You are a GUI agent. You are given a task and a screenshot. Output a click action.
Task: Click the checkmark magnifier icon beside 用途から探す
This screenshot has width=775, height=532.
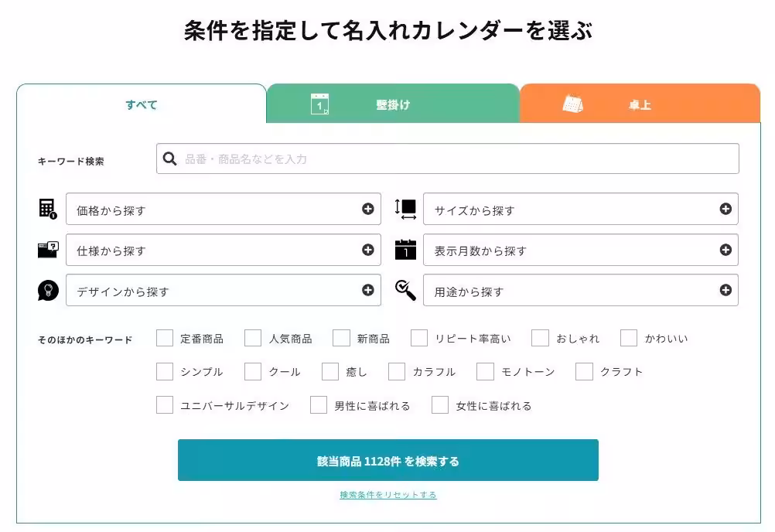click(x=405, y=291)
